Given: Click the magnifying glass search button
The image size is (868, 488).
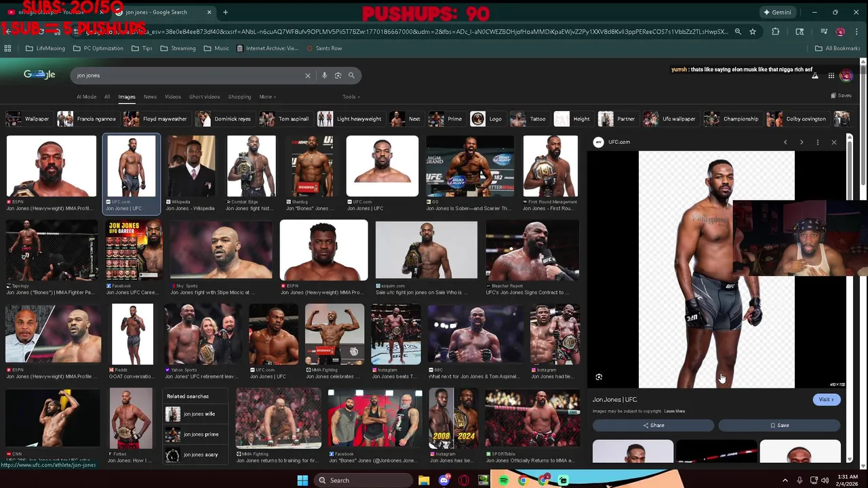Looking at the screenshot, I should 351,75.
